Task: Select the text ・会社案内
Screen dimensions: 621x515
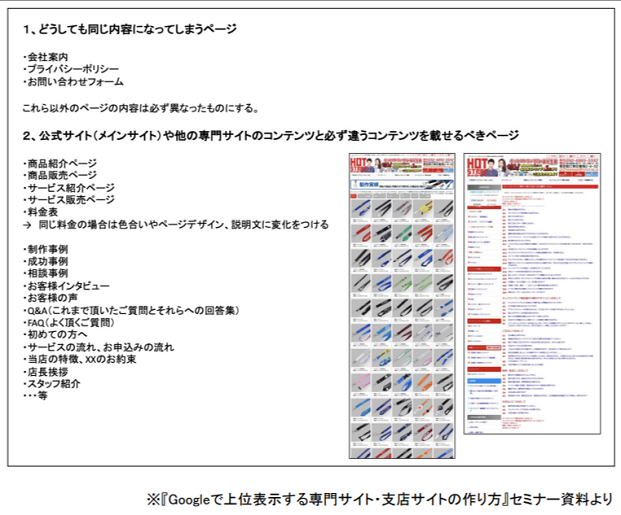Action: [x=45, y=57]
